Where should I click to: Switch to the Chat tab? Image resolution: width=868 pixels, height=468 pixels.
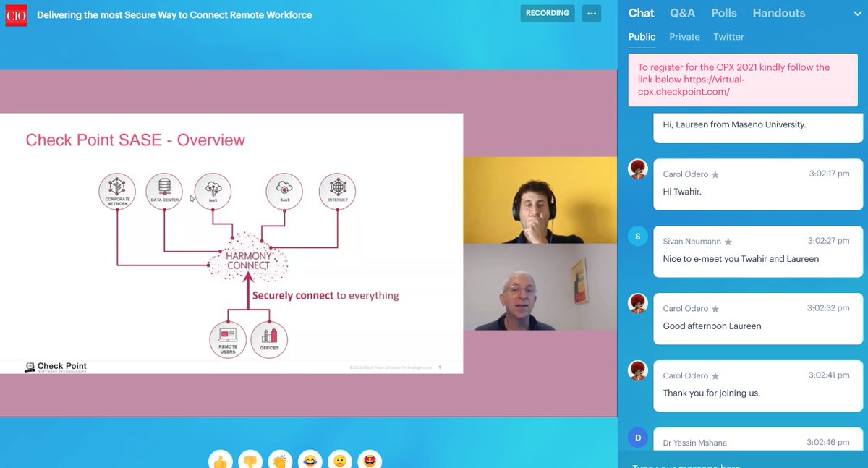tap(641, 13)
